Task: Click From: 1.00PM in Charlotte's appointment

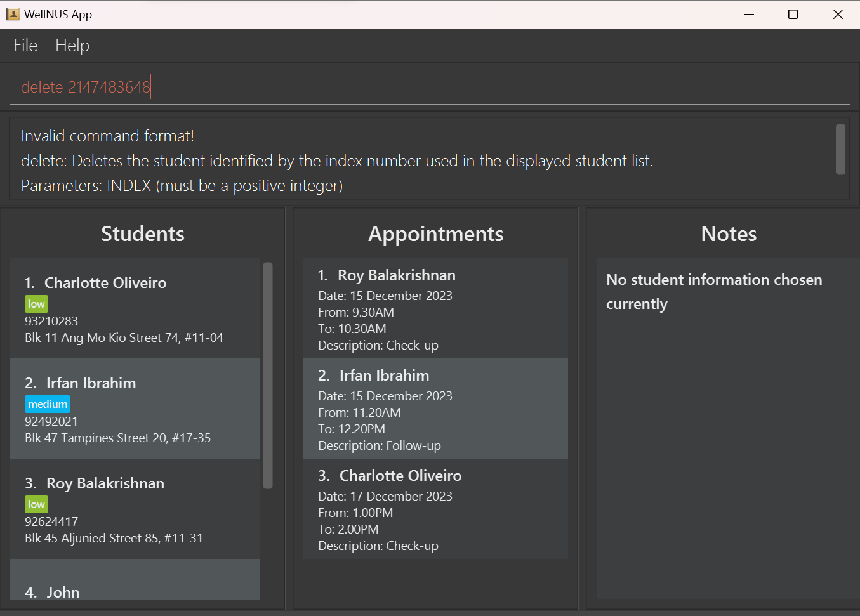Action: click(x=355, y=513)
